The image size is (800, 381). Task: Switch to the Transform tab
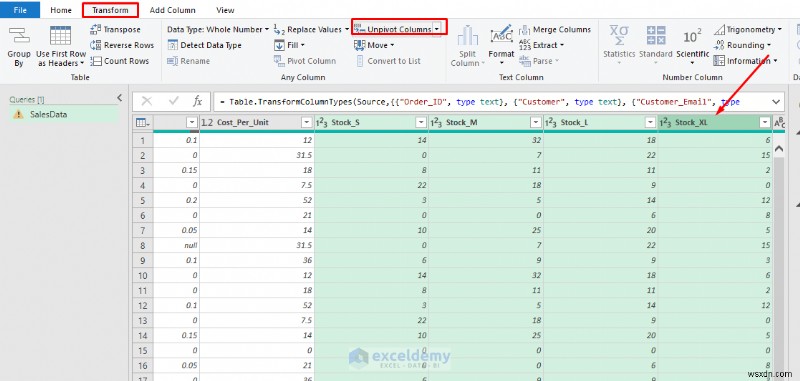coord(110,10)
